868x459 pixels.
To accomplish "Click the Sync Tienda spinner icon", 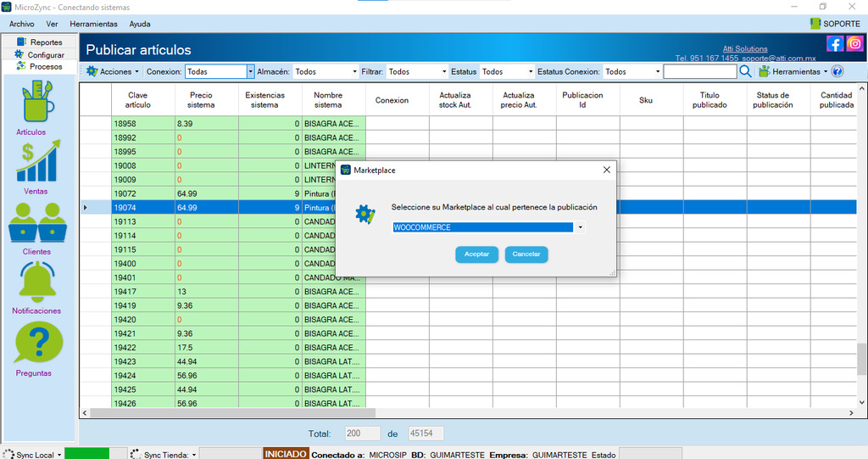I will point(136,455).
